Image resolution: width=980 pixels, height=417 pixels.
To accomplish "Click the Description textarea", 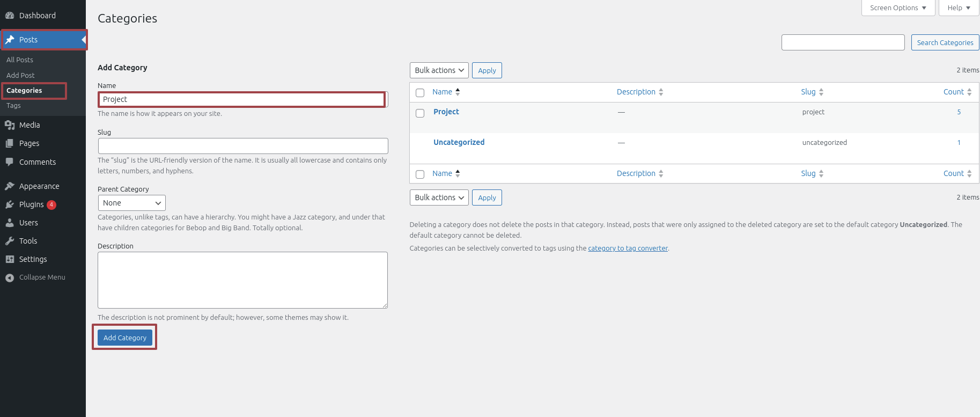I will point(242,280).
